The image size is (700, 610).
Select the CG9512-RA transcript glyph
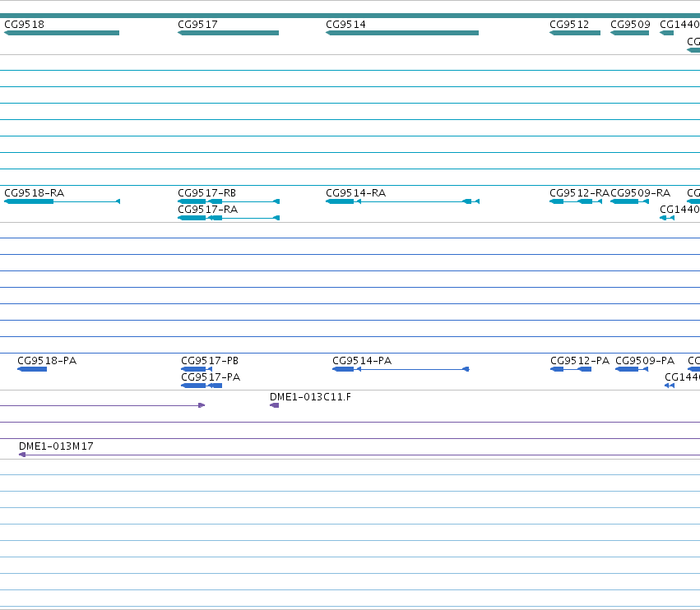tap(576, 201)
